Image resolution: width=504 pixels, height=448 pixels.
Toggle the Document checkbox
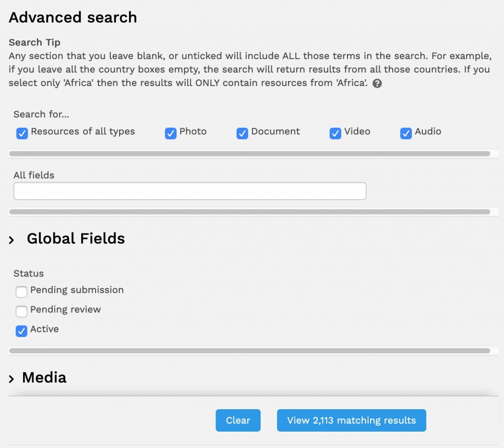242,133
